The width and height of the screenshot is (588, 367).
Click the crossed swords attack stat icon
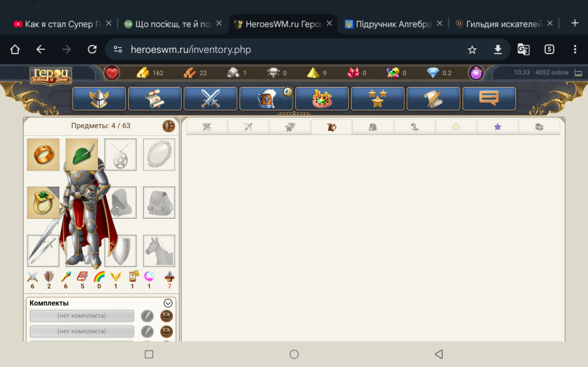[x=32, y=277]
